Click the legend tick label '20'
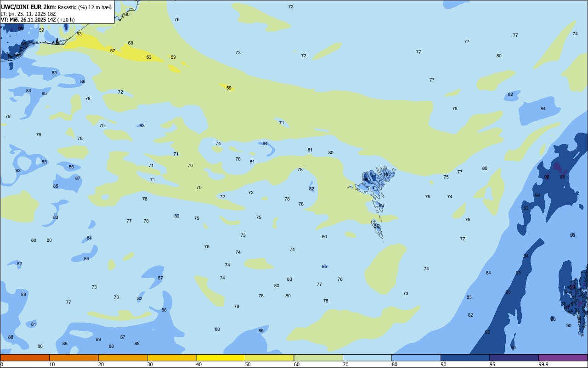 [x=101, y=364]
